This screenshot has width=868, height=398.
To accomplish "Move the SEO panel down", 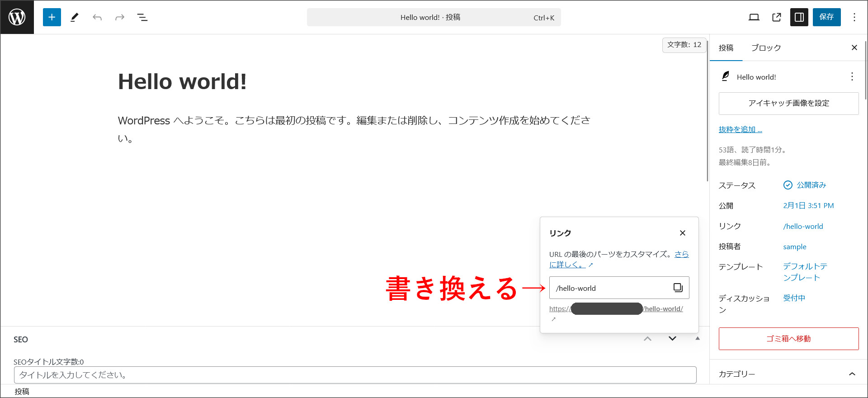I will [x=672, y=339].
